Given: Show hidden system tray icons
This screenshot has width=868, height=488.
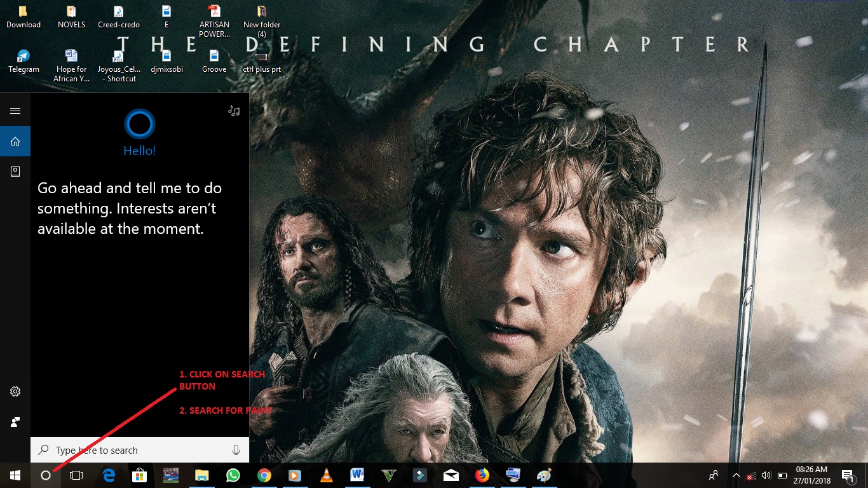Looking at the screenshot, I should (x=736, y=475).
